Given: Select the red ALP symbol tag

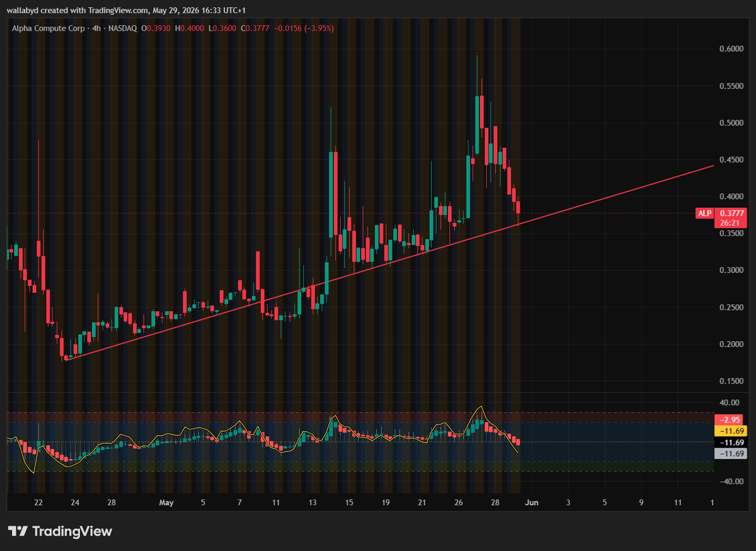Looking at the screenshot, I should tap(704, 213).
